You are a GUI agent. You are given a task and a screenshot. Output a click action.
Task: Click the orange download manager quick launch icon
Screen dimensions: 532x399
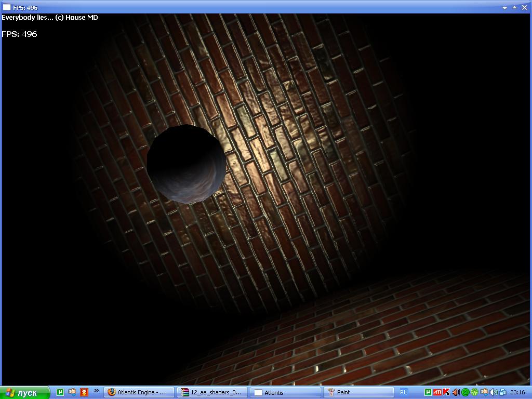point(84,392)
